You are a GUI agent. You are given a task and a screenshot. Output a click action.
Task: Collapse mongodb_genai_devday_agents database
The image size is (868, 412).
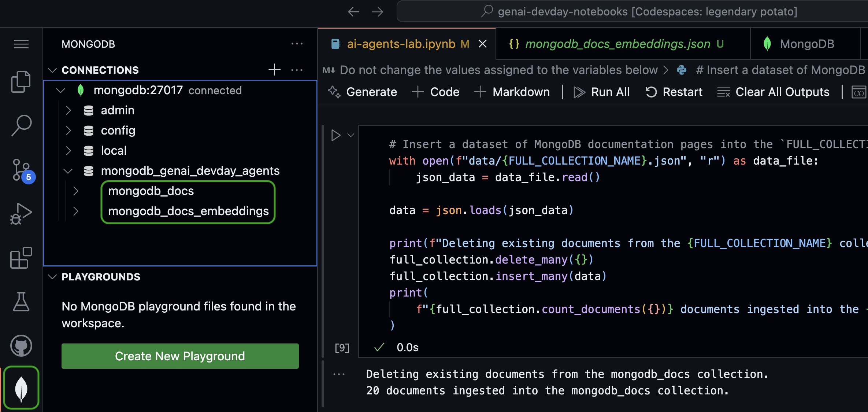tap(68, 171)
